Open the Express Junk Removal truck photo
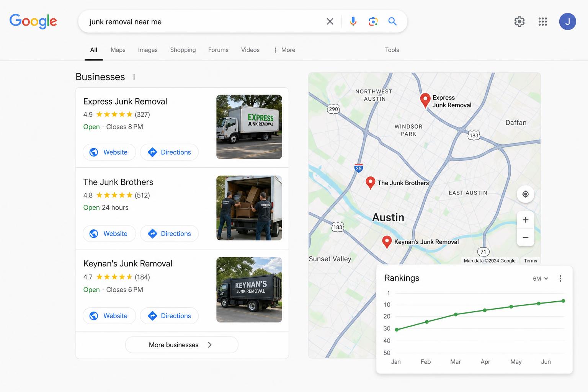588x392 pixels. (249, 127)
